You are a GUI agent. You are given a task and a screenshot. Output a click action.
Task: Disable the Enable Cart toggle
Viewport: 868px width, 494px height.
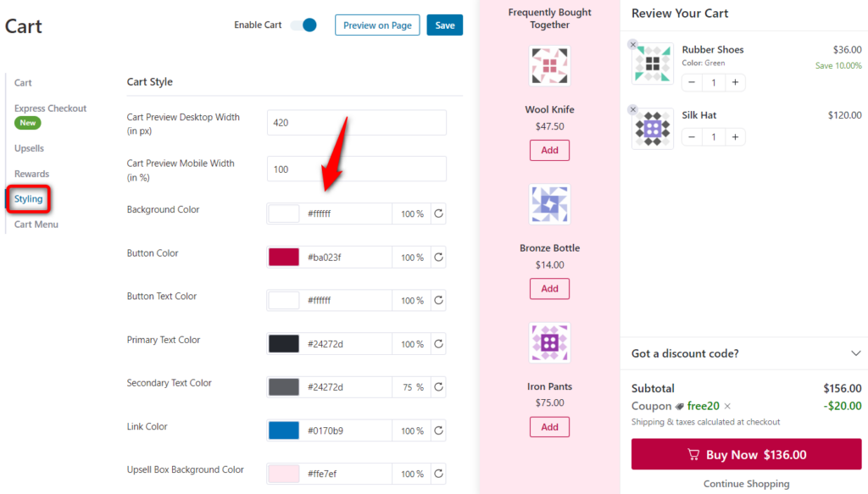tap(304, 25)
